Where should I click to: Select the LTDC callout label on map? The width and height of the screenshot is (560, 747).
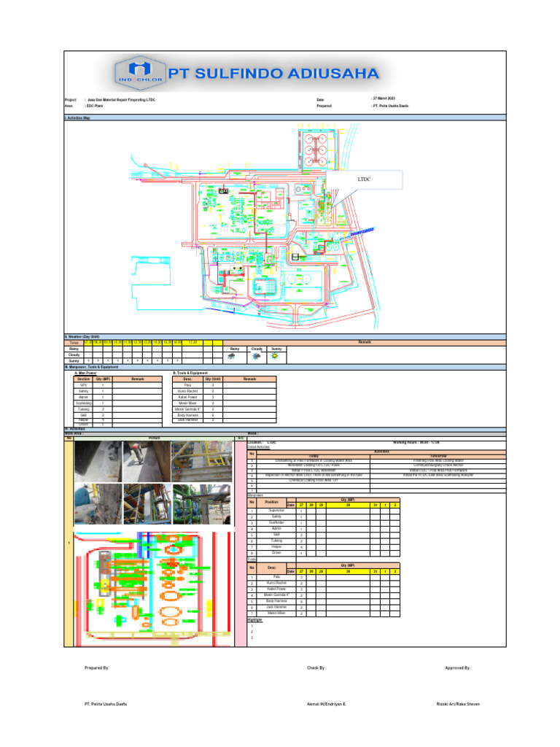click(x=364, y=179)
